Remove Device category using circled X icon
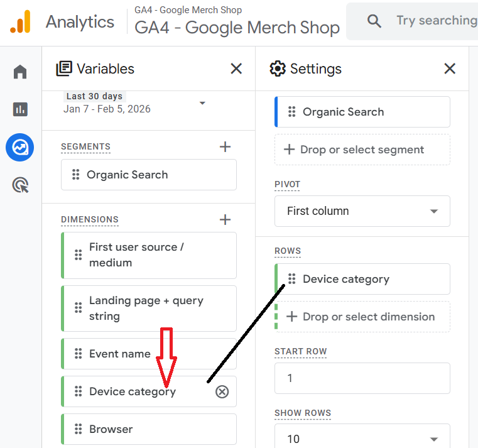The image size is (478, 448). pos(222,392)
